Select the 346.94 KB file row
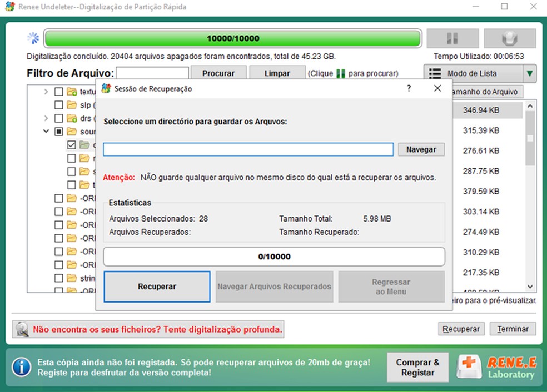 [488, 110]
